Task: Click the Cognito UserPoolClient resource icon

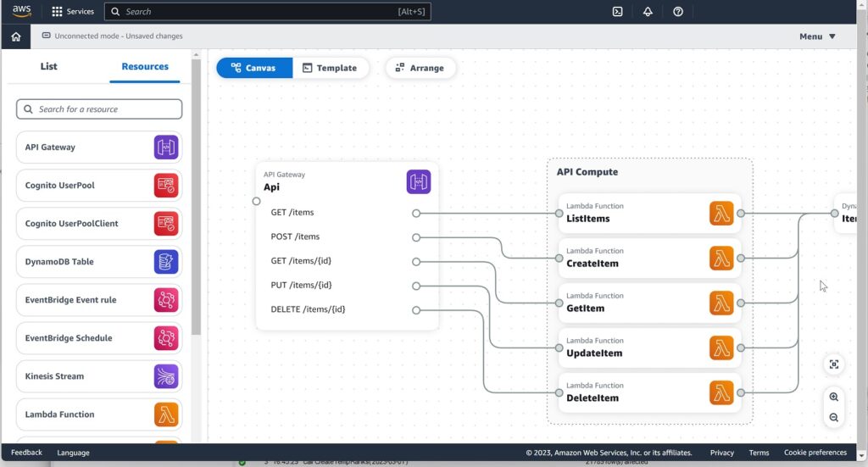Action: tap(166, 224)
